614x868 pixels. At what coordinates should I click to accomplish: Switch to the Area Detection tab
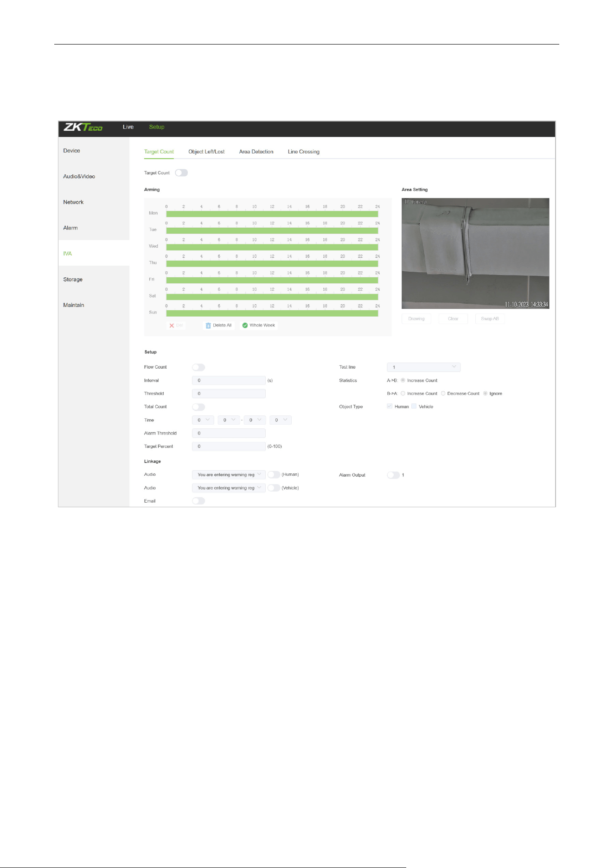[256, 152]
